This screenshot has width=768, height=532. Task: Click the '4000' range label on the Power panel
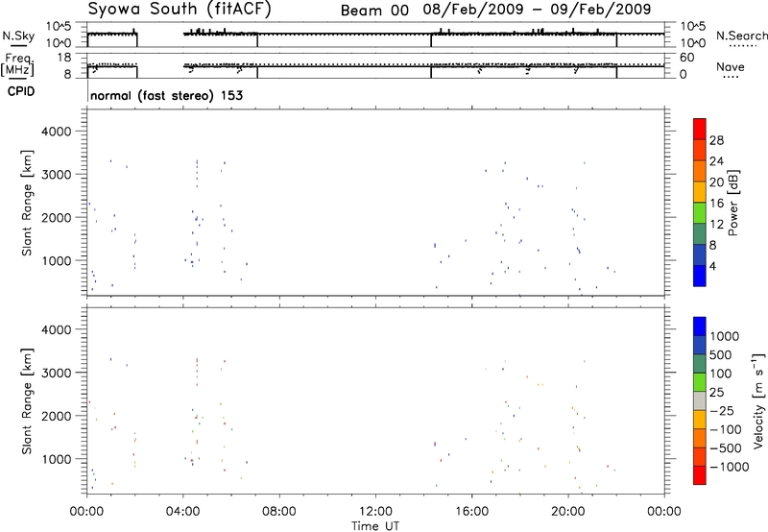[56, 132]
